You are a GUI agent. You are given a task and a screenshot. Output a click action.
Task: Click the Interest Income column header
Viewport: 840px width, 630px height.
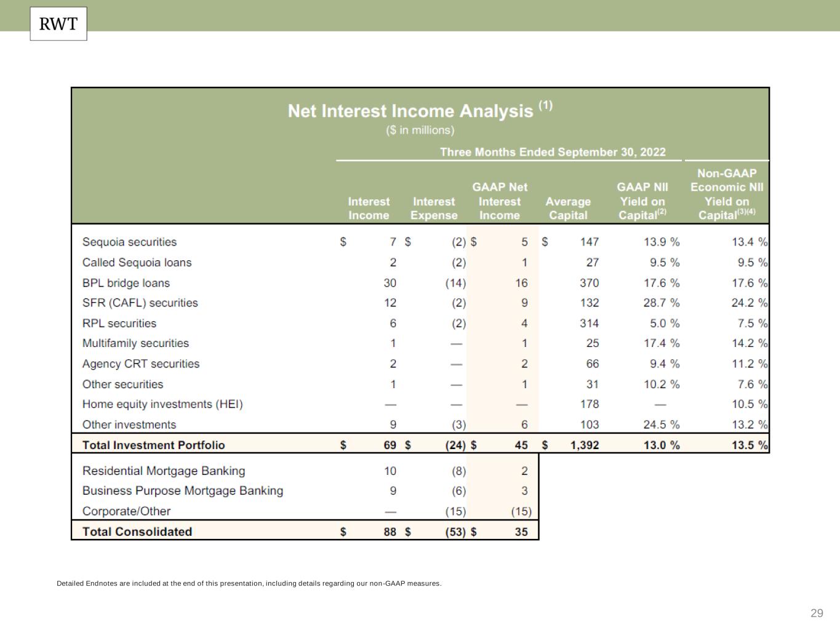(369, 209)
